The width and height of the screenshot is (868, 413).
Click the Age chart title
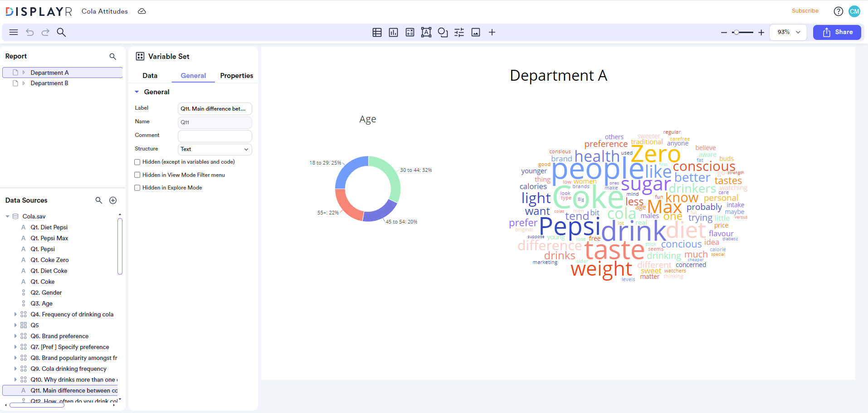click(368, 119)
